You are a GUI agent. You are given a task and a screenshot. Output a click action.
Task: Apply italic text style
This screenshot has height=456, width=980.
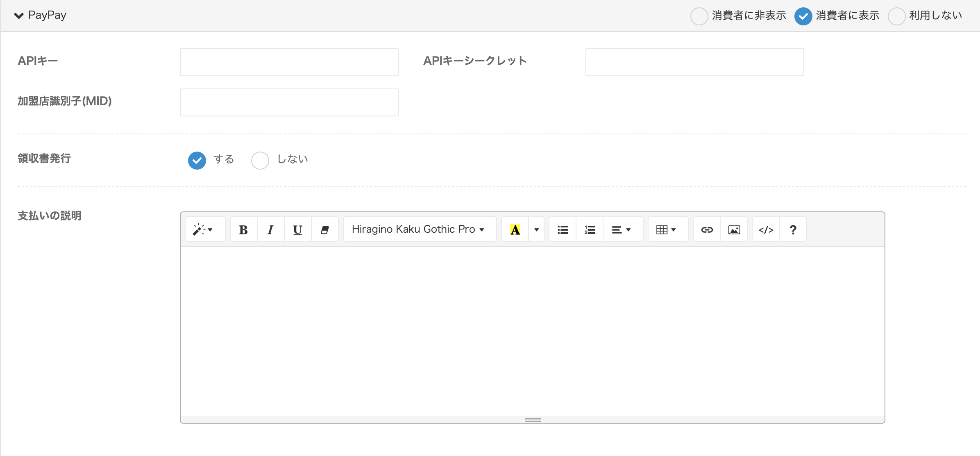click(x=270, y=229)
